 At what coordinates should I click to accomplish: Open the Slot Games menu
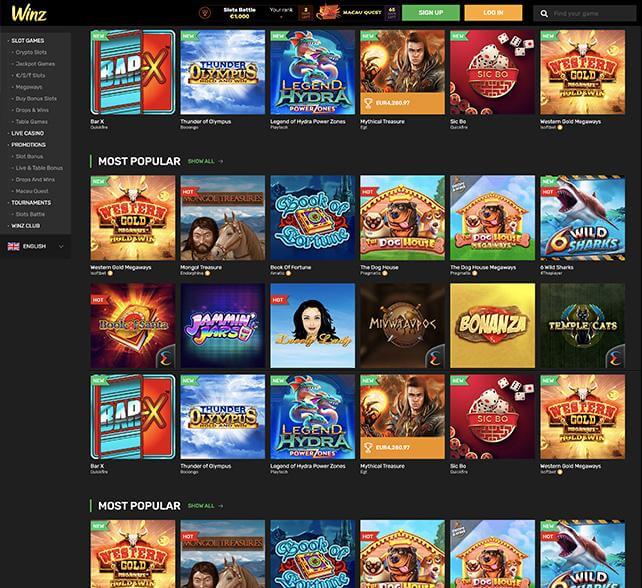click(x=27, y=41)
